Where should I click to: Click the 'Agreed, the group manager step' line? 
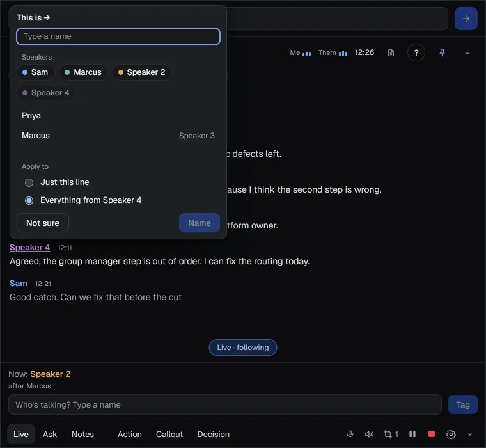pos(160,262)
